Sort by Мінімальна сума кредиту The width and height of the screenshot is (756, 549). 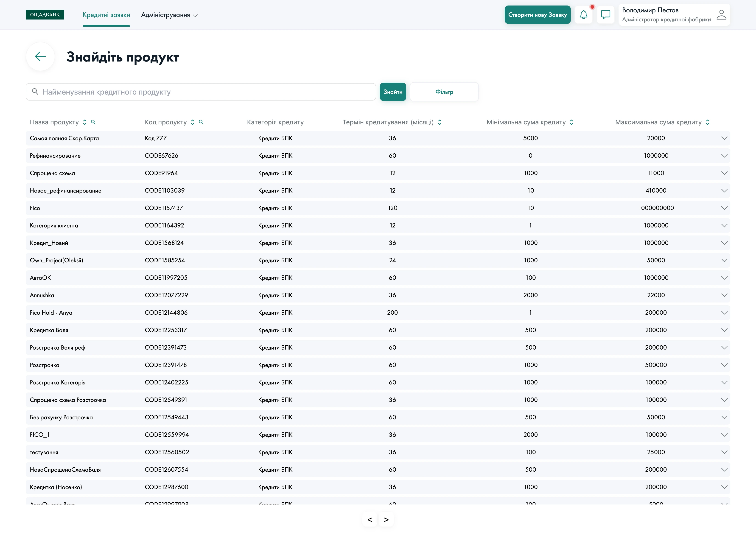point(571,122)
